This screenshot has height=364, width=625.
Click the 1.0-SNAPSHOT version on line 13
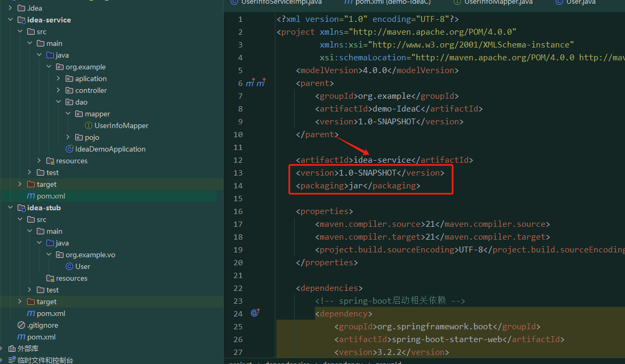(368, 172)
